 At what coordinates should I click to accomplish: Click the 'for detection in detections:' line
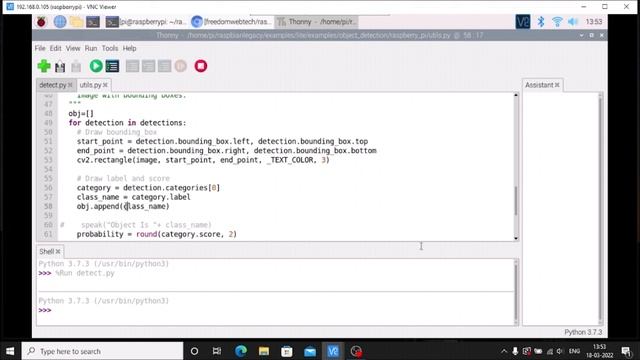tap(127, 123)
